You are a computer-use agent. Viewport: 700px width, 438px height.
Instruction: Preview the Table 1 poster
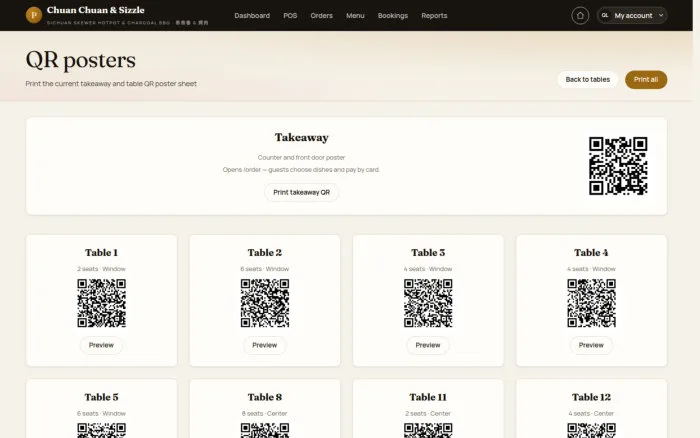[101, 345]
